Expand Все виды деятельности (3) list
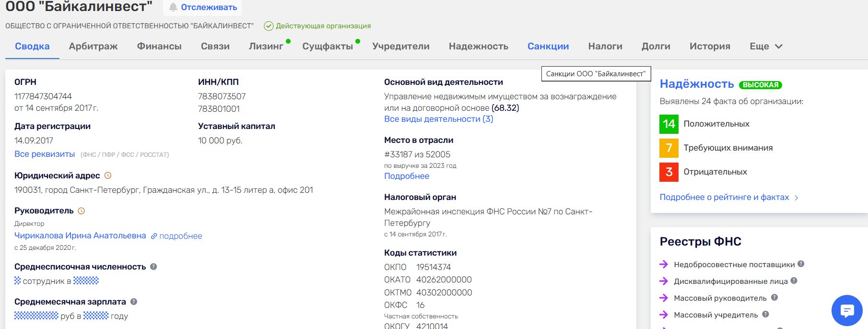The height and width of the screenshot is (329, 868). [x=438, y=119]
